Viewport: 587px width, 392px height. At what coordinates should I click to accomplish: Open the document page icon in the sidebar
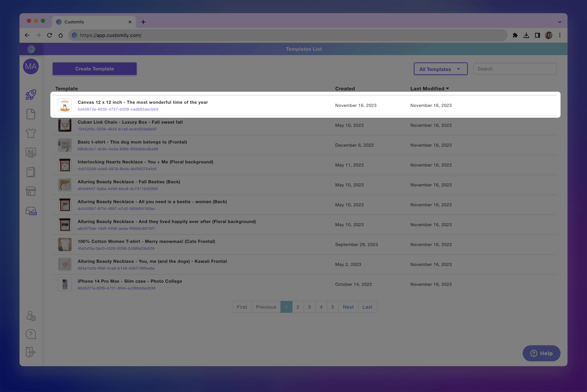pyautogui.click(x=31, y=114)
